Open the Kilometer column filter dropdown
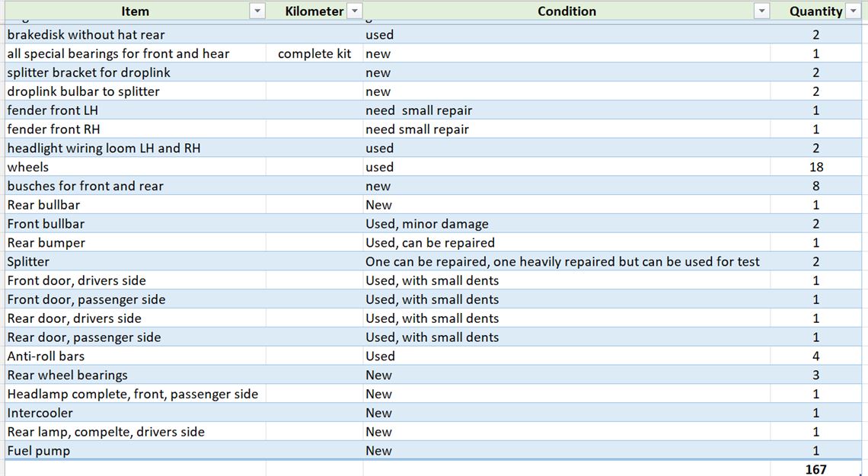The height and width of the screenshot is (476, 868). point(354,11)
